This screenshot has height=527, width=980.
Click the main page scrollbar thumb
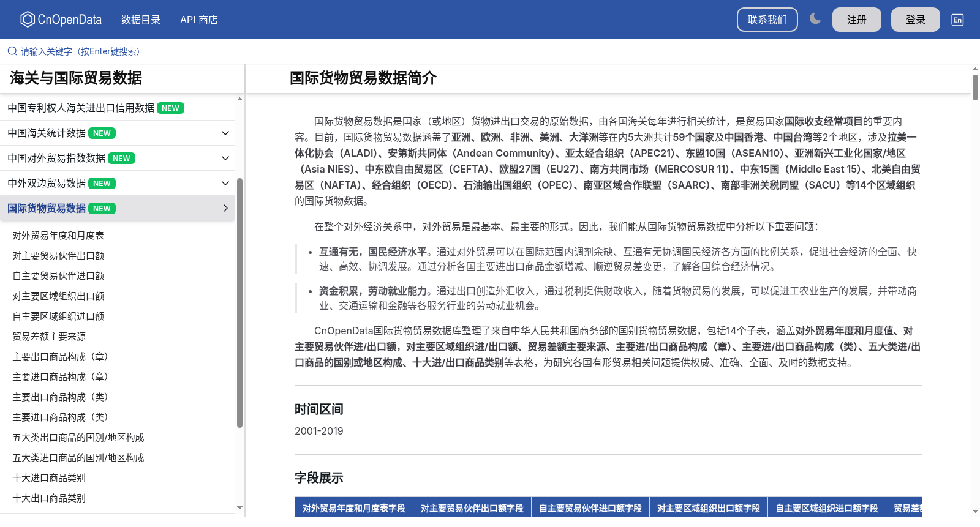pyautogui.click(x=975, y=86)
